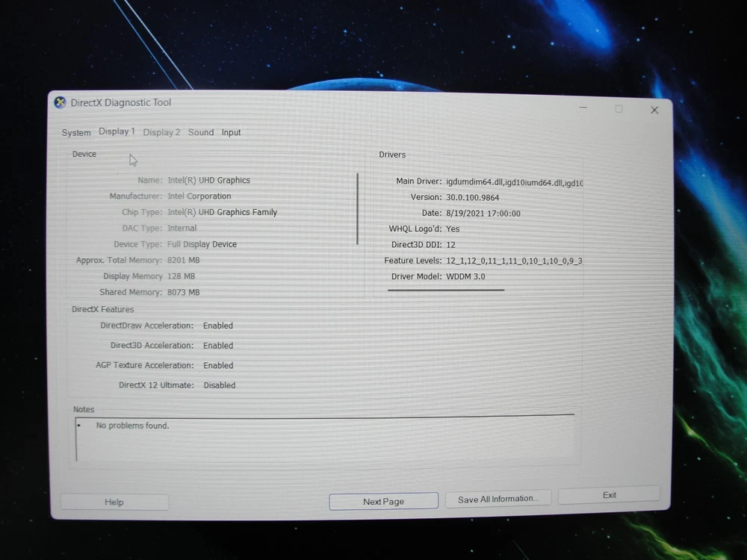
Task: Click the Driver Model WDDM 3.0 value
Action: (465, 276)
